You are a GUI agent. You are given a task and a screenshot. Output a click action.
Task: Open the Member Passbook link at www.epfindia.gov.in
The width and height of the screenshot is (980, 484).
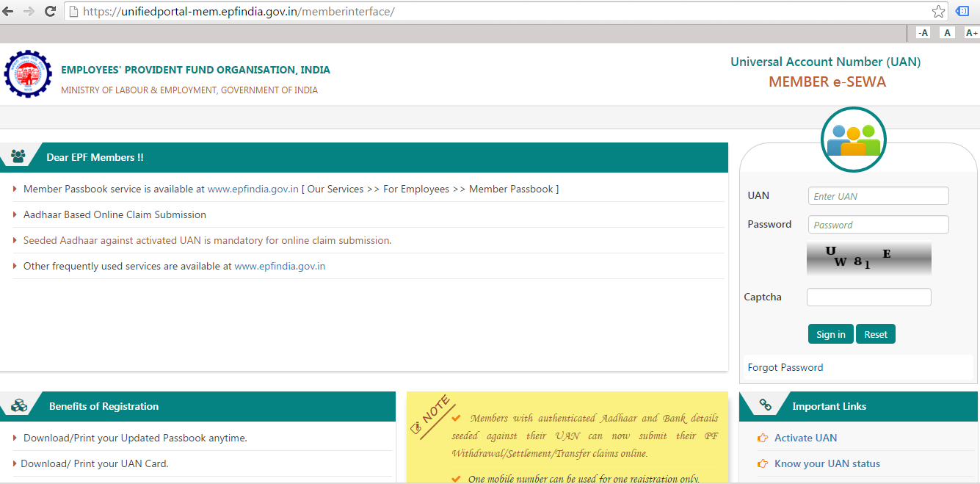[x=253, y=189]
